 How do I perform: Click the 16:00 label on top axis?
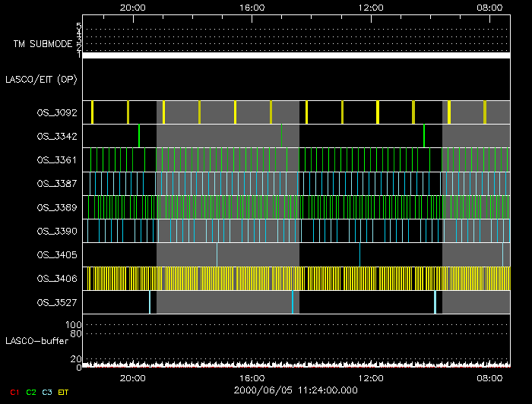[252, 7]
